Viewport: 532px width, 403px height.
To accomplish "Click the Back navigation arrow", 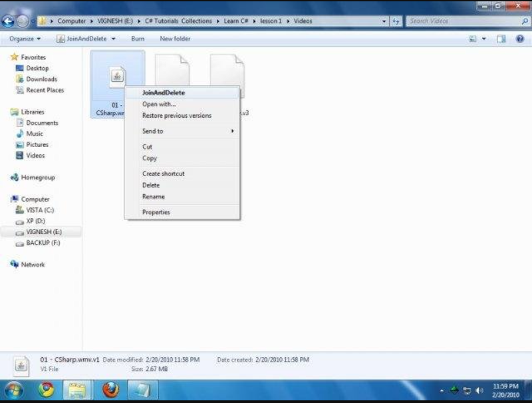I will [x=9, y=21].
